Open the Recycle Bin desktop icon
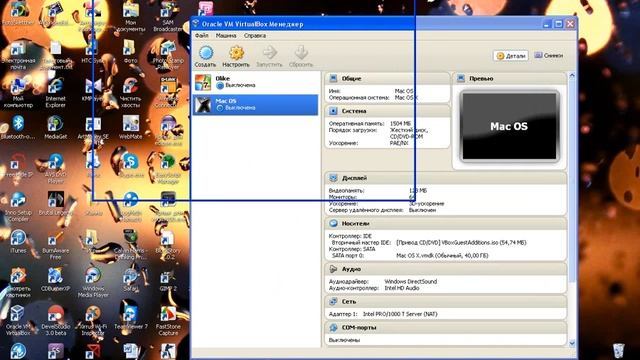 [618, 350]
